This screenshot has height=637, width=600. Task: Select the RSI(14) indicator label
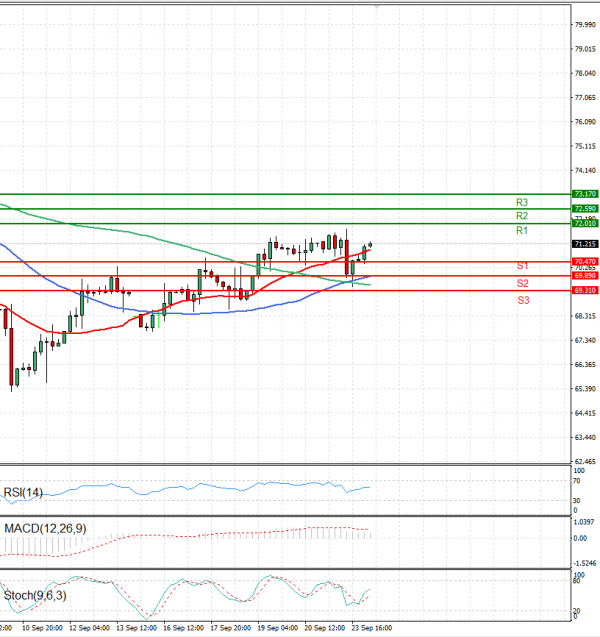point(23,492)
